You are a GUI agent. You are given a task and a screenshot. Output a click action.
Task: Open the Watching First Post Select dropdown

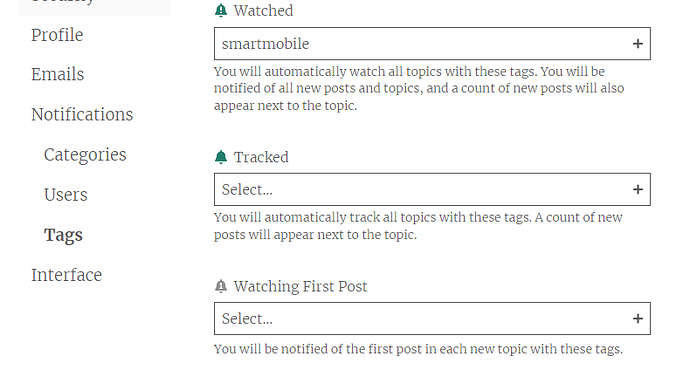point(432,319)
